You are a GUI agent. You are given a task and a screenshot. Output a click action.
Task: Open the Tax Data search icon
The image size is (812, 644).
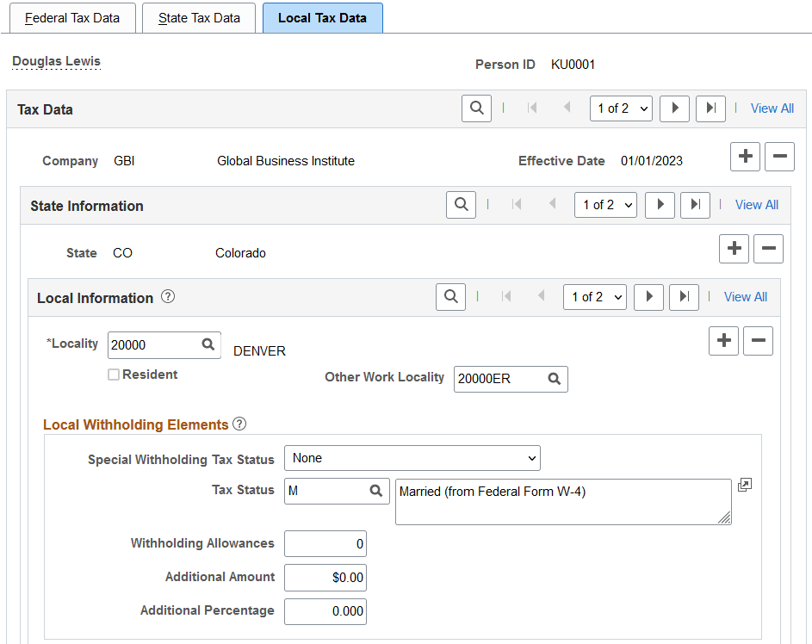476,108
